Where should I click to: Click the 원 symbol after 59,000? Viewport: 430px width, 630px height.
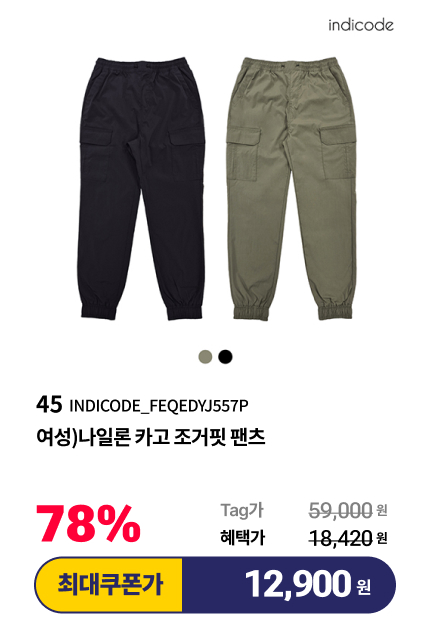click(x=382, y=511)
